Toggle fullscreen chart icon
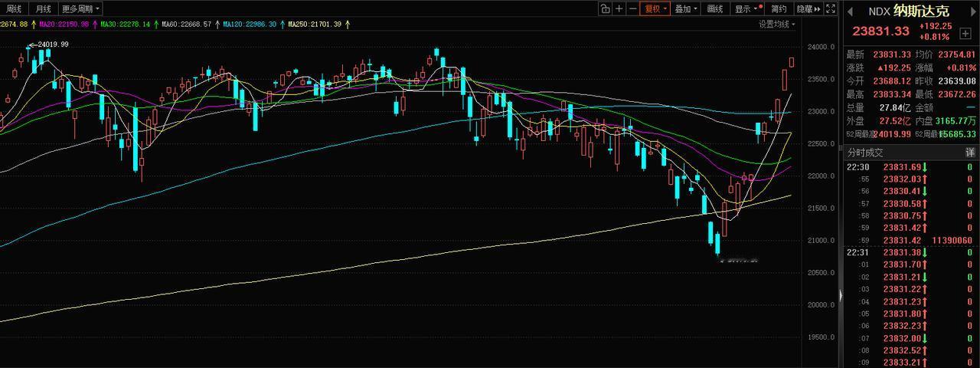The height and width of the screenshot is (368, 980). coord(831,9)
